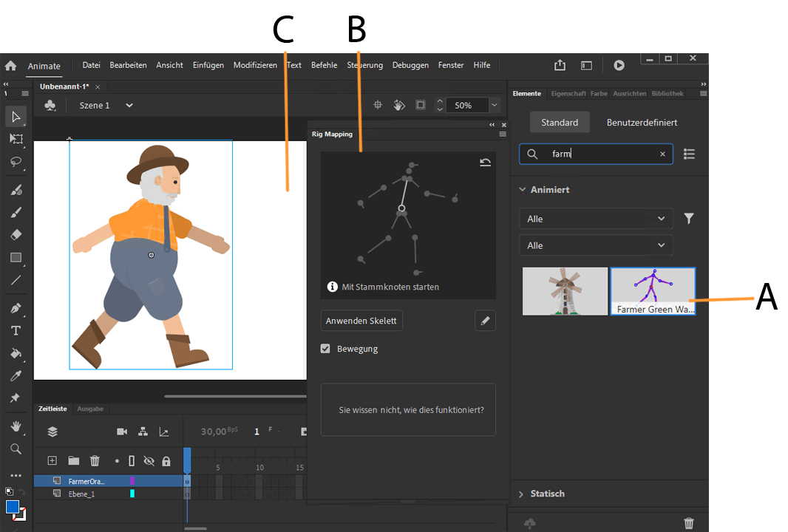Image resolution: width=788 pixels, height=532 pixels.
Task: Select the Fluid Brush tool
Action: click(x=15, y=190)
